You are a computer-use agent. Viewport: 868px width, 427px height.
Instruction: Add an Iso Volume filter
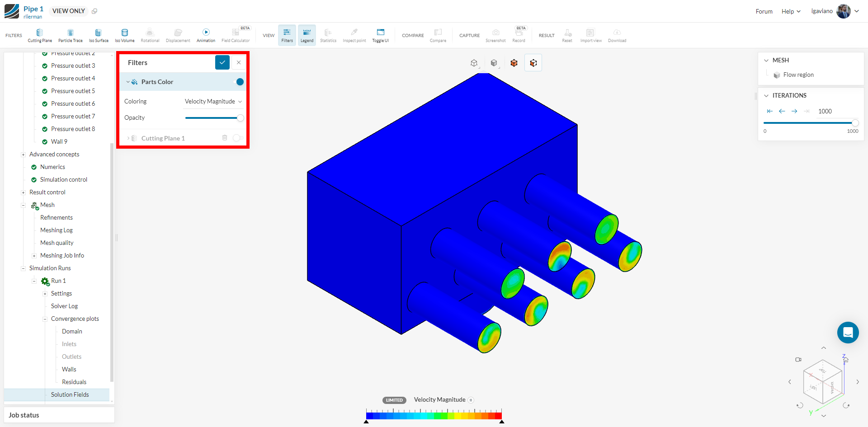[x=125, y=35]
